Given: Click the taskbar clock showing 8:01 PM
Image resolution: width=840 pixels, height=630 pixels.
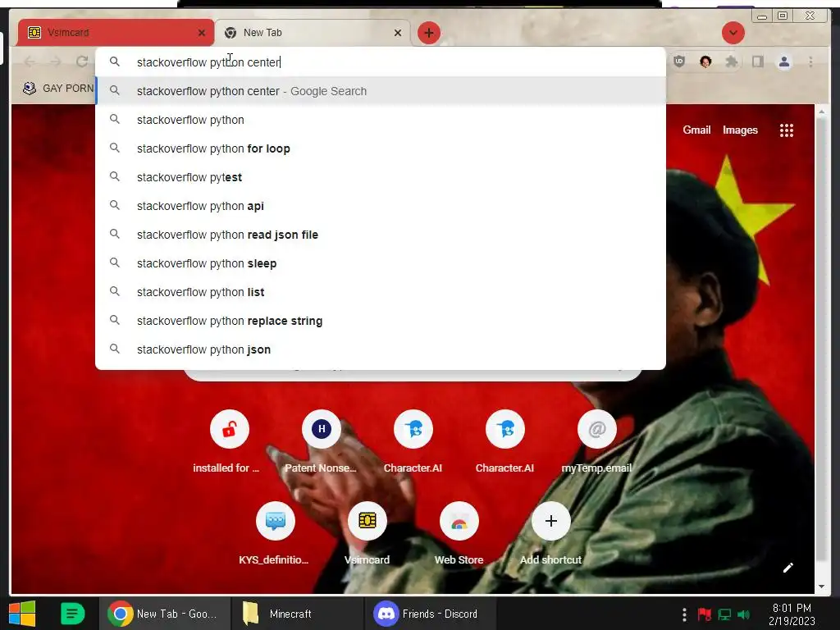Looking at the screenshot, I should tap(792, 614).
